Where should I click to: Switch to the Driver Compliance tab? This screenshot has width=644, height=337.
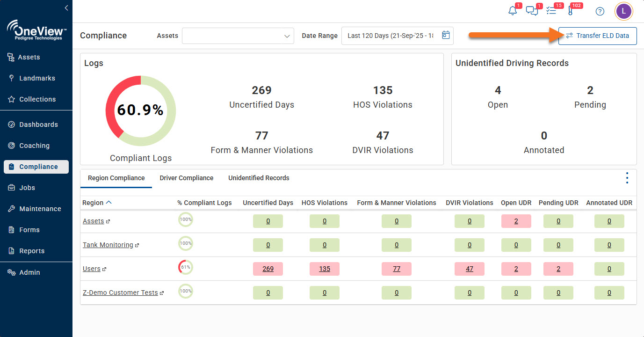point(186,178)
